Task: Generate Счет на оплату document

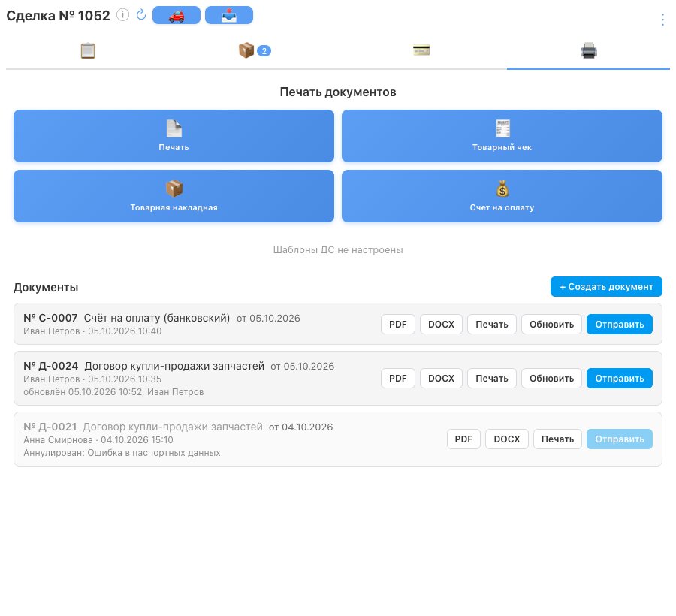Action: pos(502,196)
